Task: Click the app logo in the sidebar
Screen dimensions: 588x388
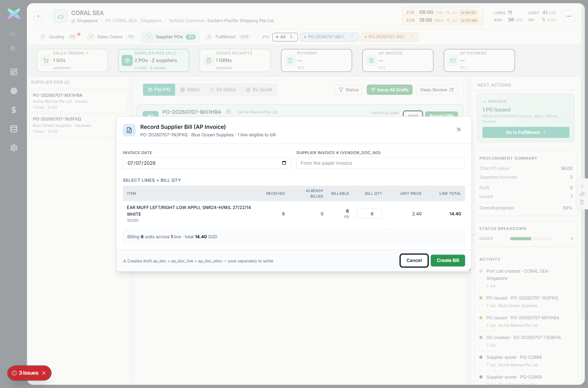Action: (14, 14)
